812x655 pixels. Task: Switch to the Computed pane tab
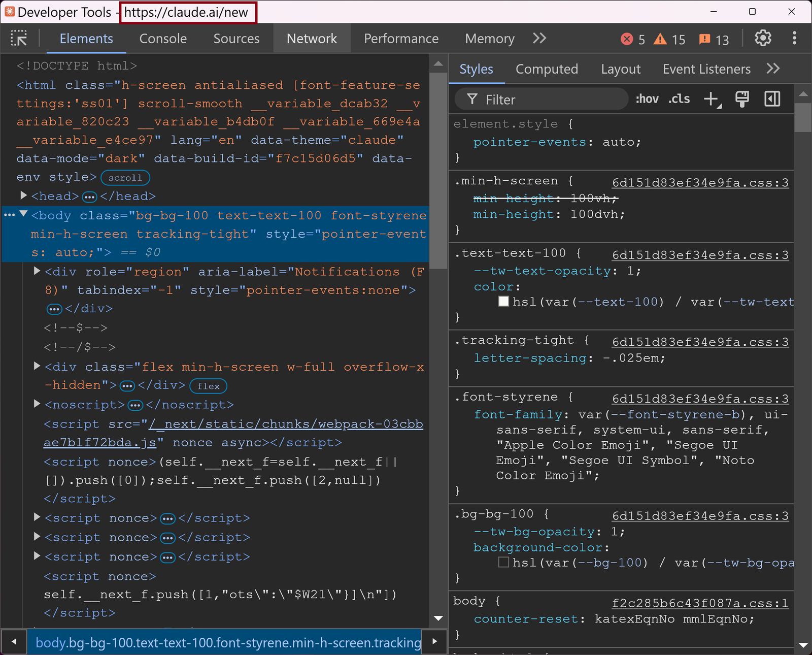pyautogui.click(x=547, y=69)
